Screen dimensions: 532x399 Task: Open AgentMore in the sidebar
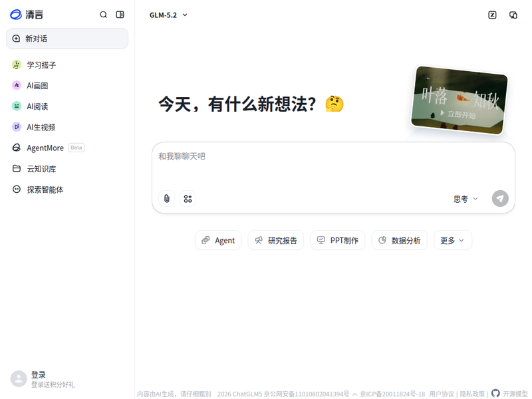pyautogui.click(x=67, y=148)
